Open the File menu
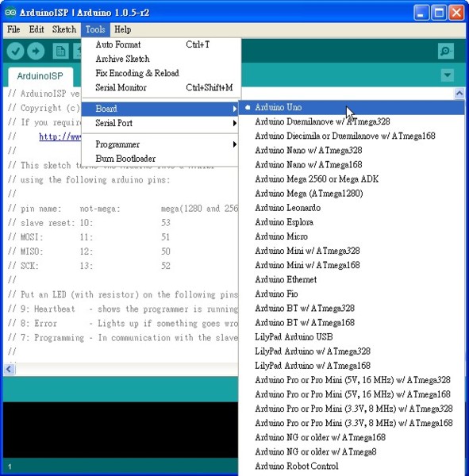This screenshot has height=476, width=469. click(13, 29)
